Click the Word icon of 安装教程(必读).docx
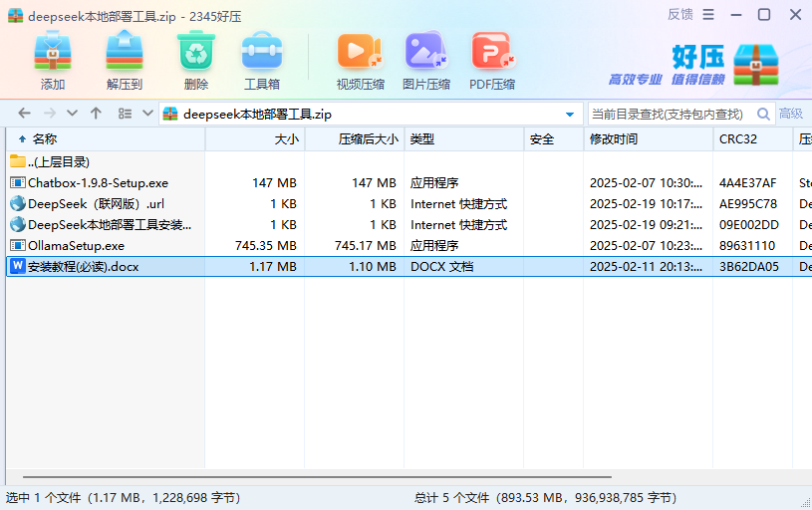The width and height of the screenshot is (812, 510). (18, 266)
